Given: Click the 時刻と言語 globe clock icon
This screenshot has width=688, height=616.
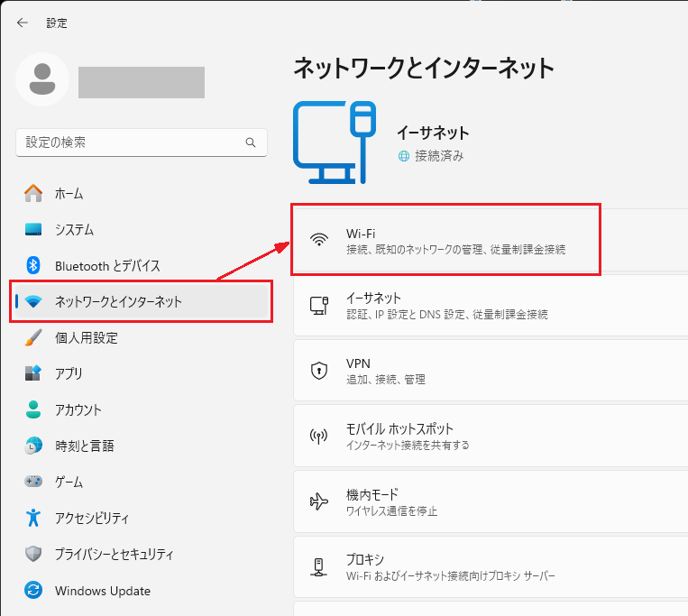Looking at the screenshot, I should point(33,446).
